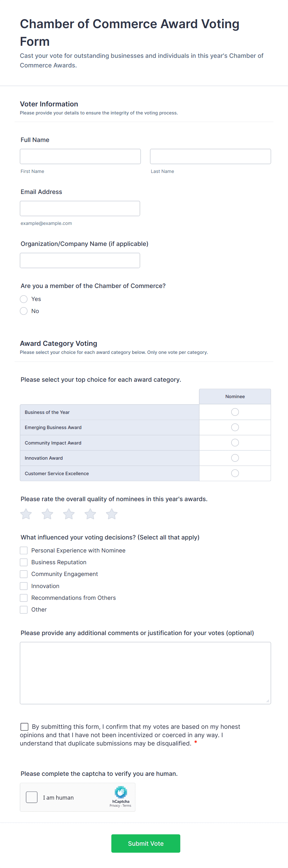
Task: Click the additional comments text area
Action: point(145,673)
